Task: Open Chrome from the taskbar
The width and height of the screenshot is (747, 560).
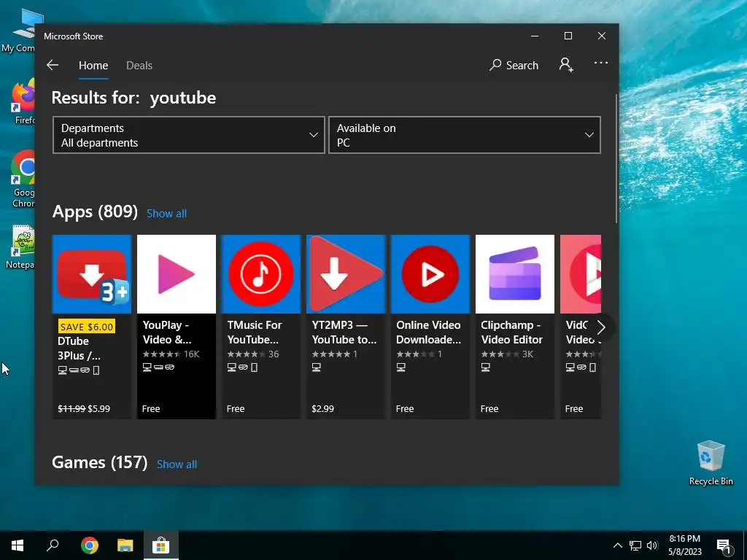Action: pos(89,545)
